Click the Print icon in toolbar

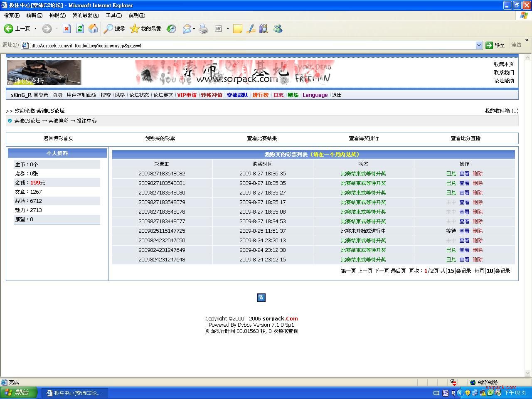tap(203, 29)
